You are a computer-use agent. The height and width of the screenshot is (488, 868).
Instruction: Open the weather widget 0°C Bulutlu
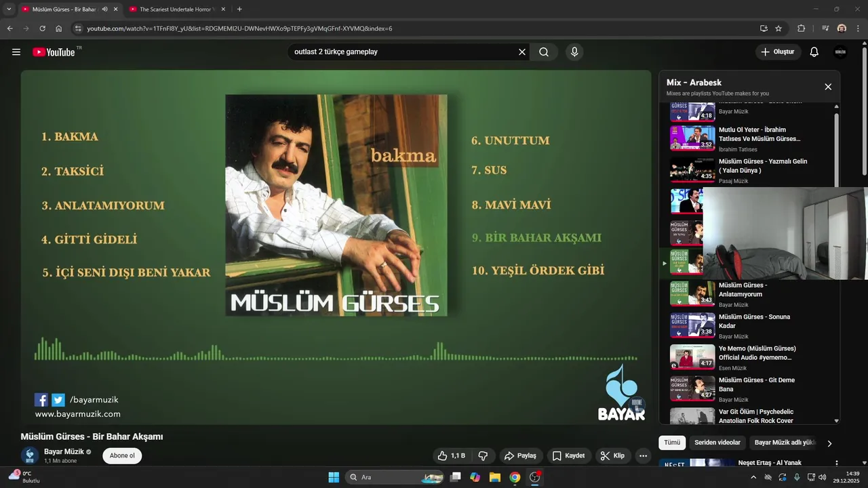pyautogui.click(x=24, y=476)
